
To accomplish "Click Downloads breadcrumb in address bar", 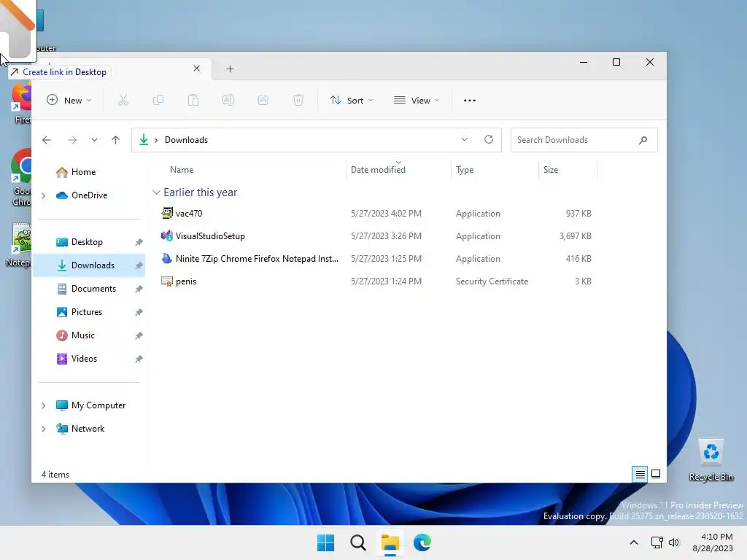I will [x=186, y=140].
